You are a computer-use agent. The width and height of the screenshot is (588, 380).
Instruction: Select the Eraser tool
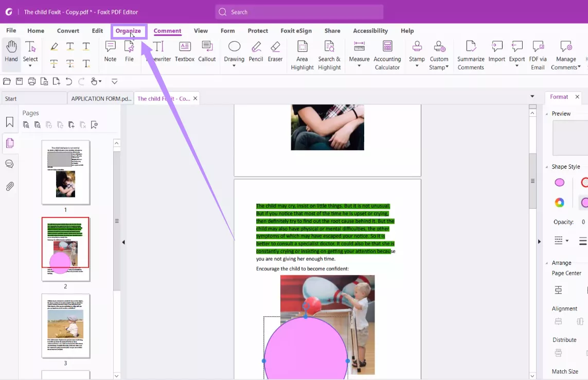click(275, 51)
